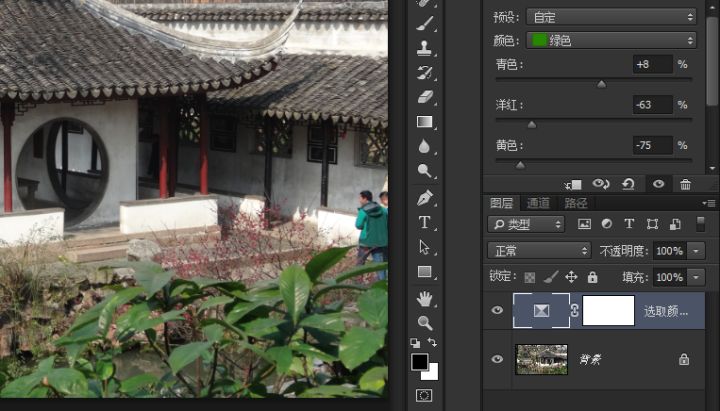720x411 pixels.
Task: Open the layer filter 类型 dropdown
Action: (x=526, y=224)
